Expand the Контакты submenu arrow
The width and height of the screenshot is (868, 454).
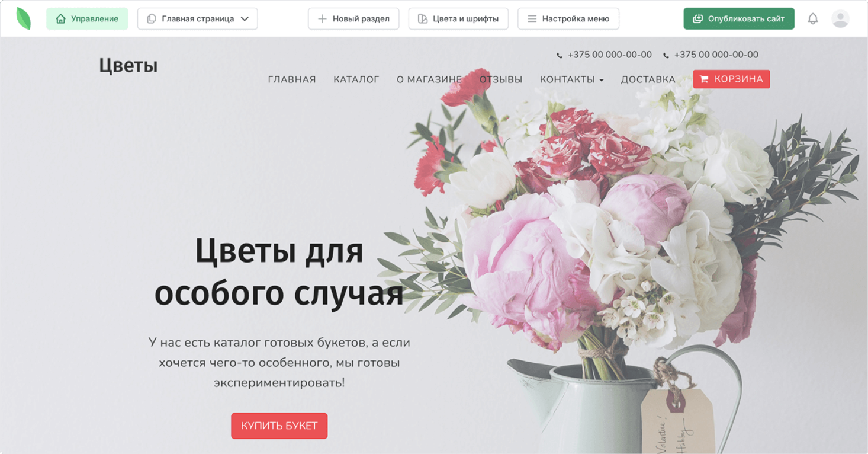[602, 80]
